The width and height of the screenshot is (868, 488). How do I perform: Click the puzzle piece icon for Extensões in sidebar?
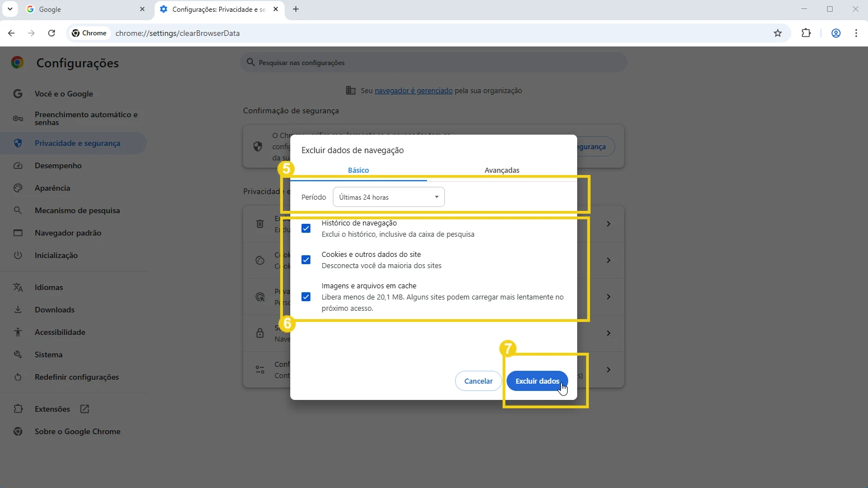(x=18, y=409)
